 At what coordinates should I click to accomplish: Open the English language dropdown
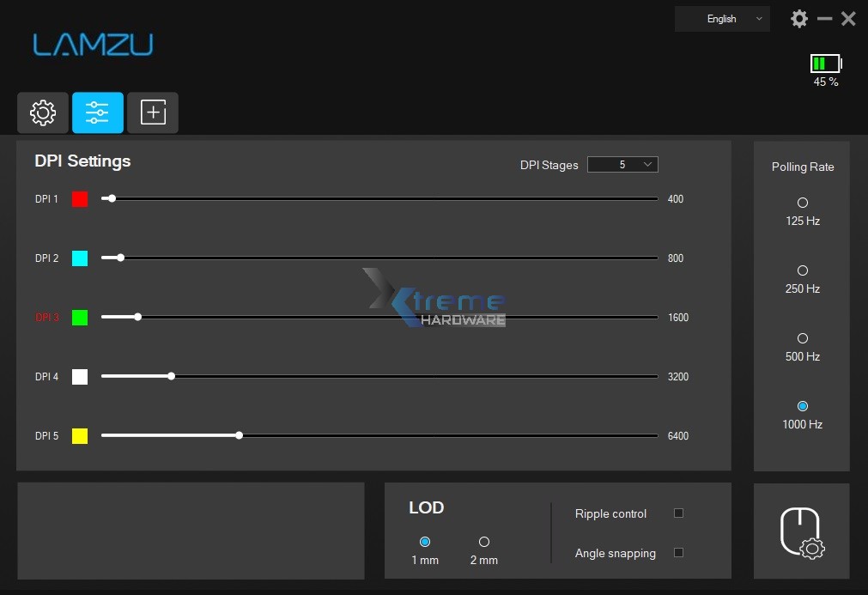coord(722,18)
